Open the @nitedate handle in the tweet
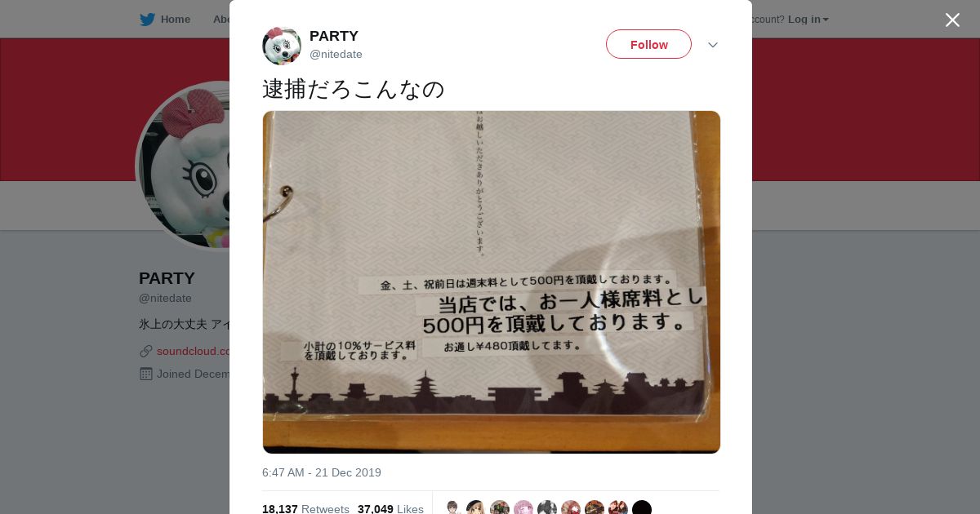 (336, 55)
